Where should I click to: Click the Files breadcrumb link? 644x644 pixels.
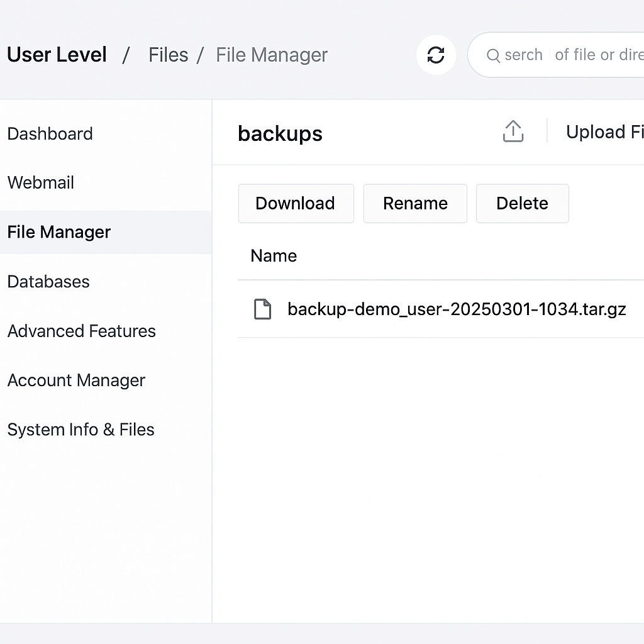168,55
